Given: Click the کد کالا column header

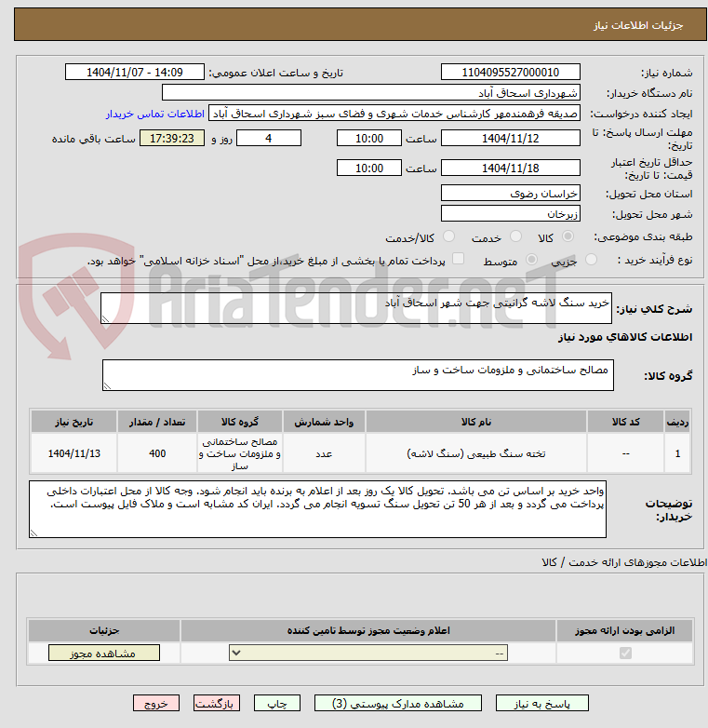Looking at the screenshot, I should [625, 422].
